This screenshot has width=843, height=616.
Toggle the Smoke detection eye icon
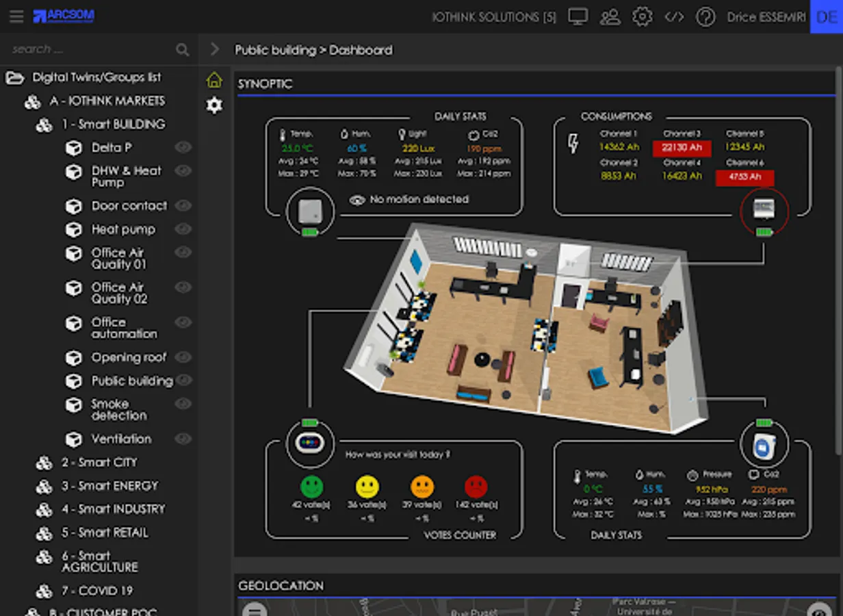[x=183, y=404]
